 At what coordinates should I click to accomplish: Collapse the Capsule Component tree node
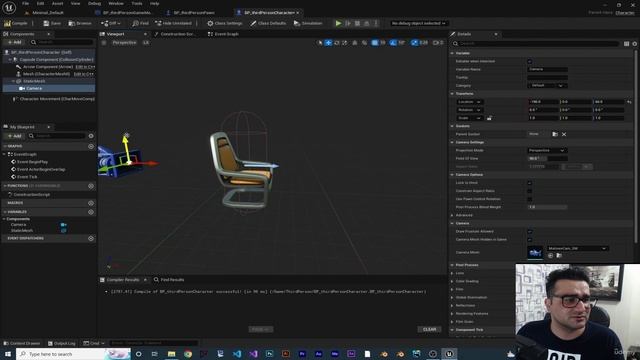click(10, 60)
